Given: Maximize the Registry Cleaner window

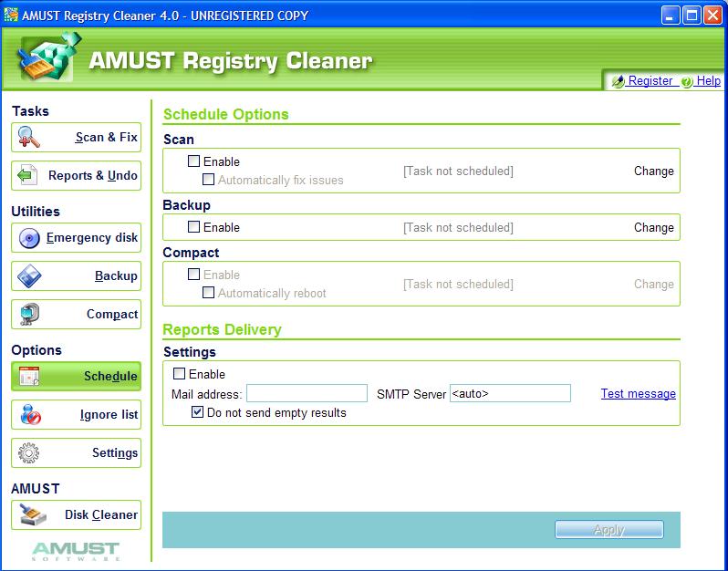Looking at the screenshot, I should tap(692, 15).
